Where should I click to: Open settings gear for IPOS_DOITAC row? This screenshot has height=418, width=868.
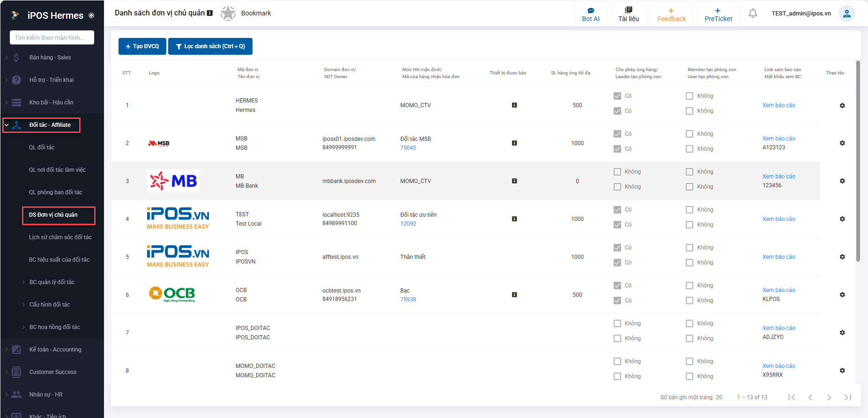(x=842, y=332)
